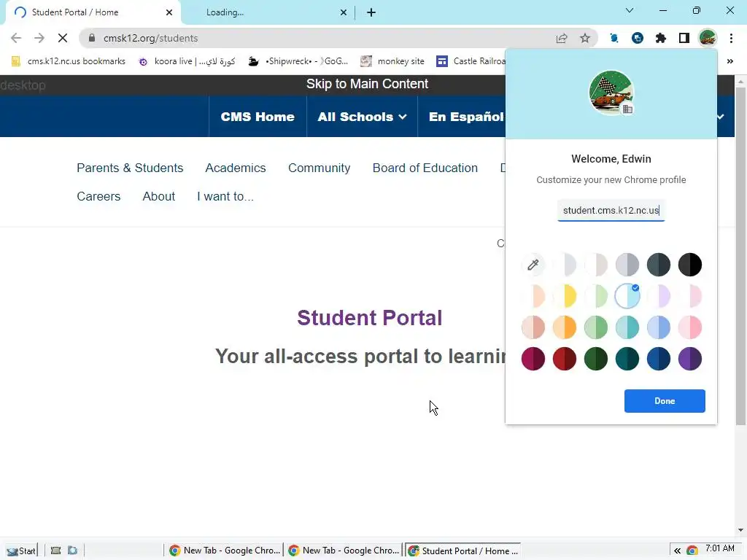The height and width of the screenshot is (560, 747).
Task: Open About menu item
Action: [x=158, y=196]
